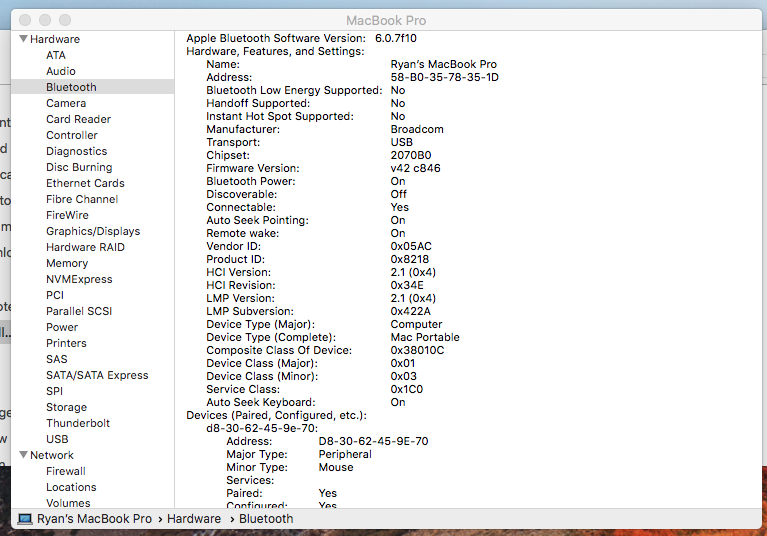Open the Camera hardware entry
The width and height of the screenshot is (767, 536).
pos(66,103)
